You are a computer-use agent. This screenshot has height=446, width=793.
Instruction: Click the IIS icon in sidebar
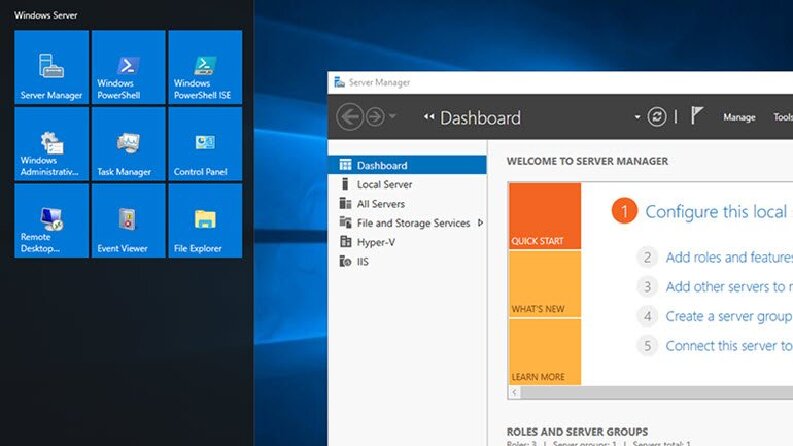coord(345,261)
